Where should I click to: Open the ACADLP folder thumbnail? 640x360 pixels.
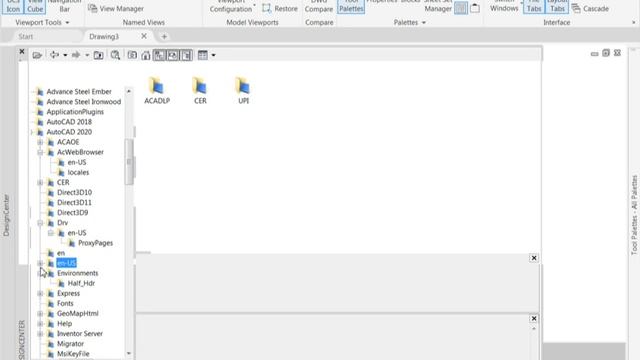[157, 91]
